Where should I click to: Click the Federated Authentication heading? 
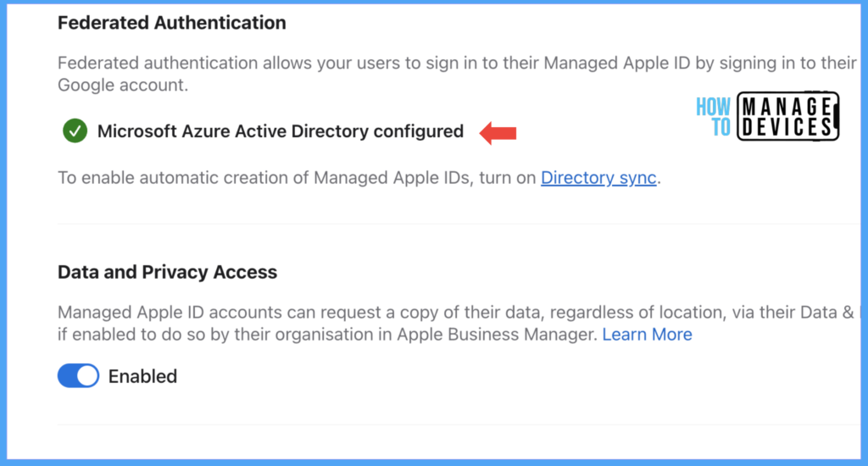click(171, 23)
